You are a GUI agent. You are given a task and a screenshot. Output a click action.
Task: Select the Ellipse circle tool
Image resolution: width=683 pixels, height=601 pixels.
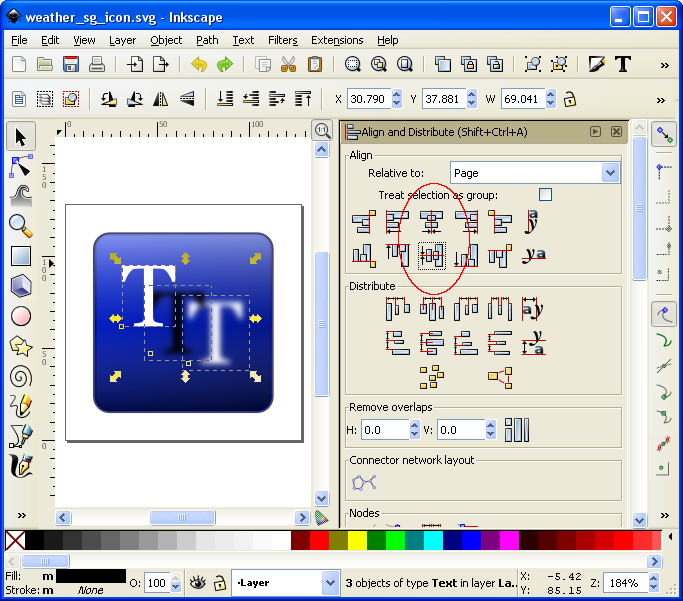20,316
